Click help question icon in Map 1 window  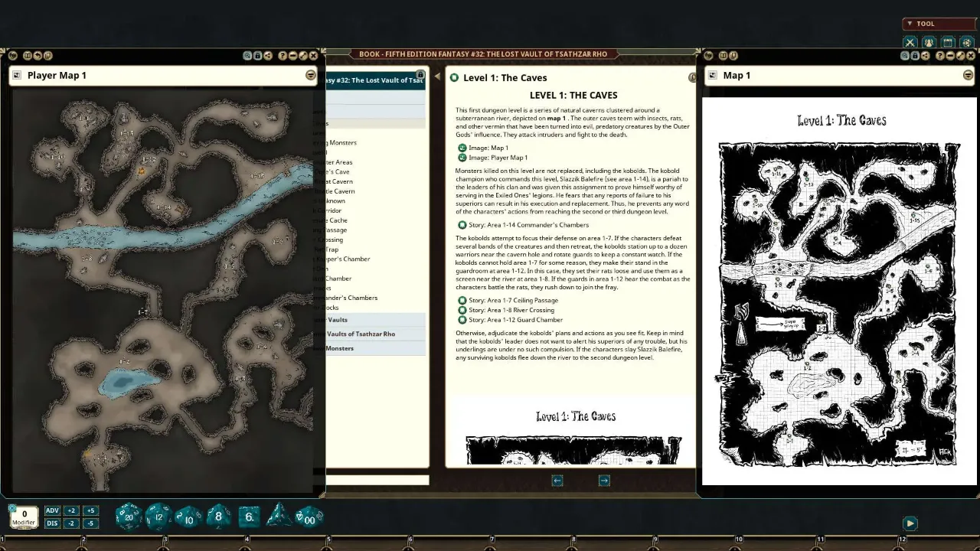pyautogui.click(x=940, y=56)
